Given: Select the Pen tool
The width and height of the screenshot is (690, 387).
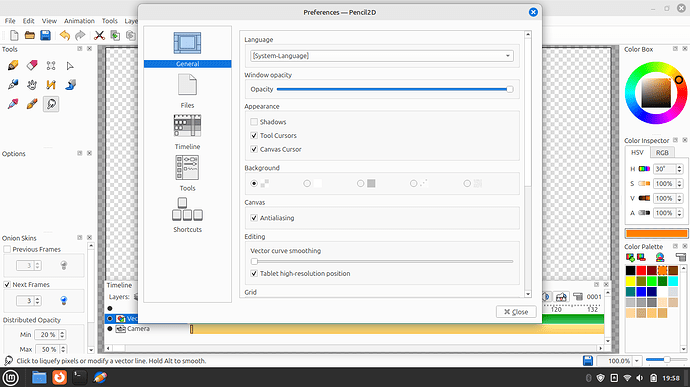Looking at the screenshot, I should 13,85.
